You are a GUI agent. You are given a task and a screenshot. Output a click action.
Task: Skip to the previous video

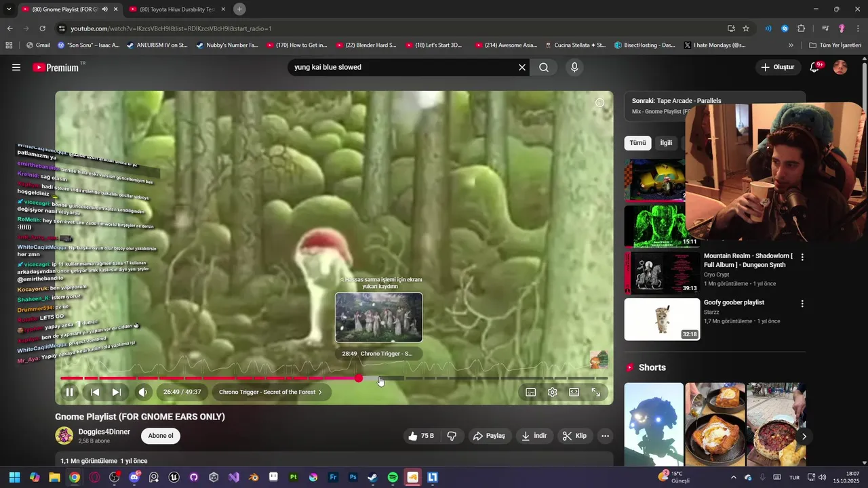click(95, 392)
